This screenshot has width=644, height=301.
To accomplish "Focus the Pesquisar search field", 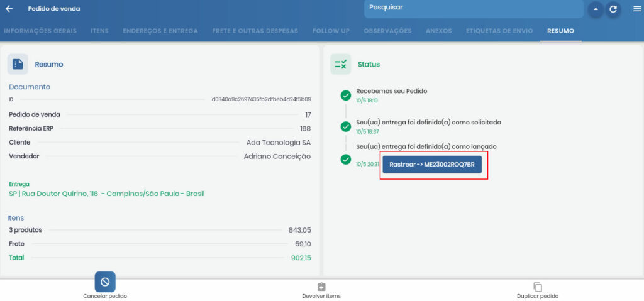I will click(473, 8).
